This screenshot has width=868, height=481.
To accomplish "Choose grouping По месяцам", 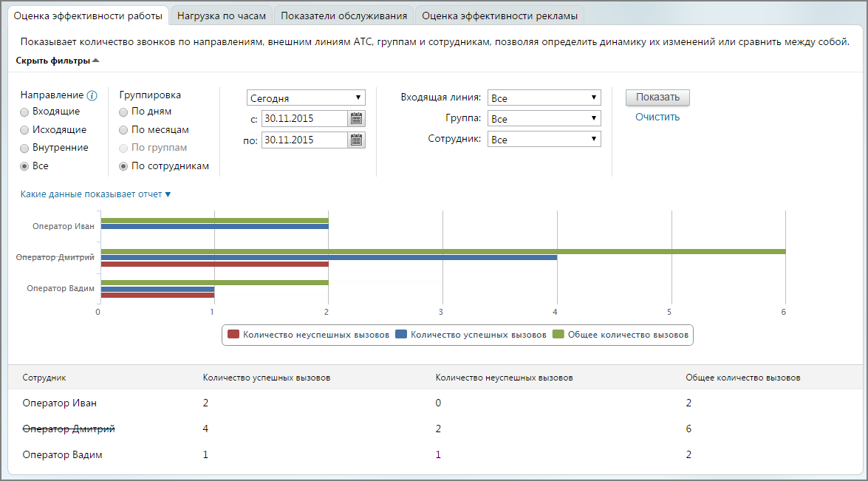I will [x=123, y=130].
